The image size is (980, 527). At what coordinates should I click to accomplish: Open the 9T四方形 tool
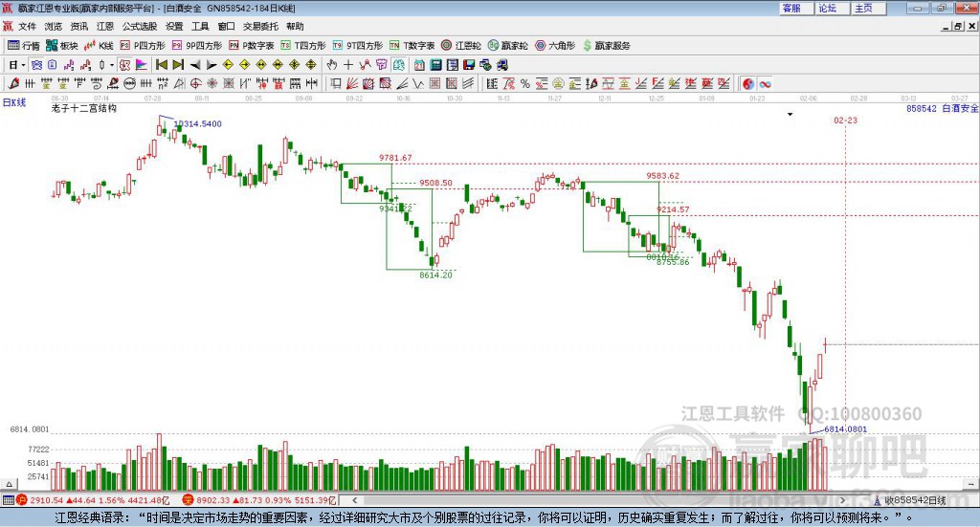358,46
